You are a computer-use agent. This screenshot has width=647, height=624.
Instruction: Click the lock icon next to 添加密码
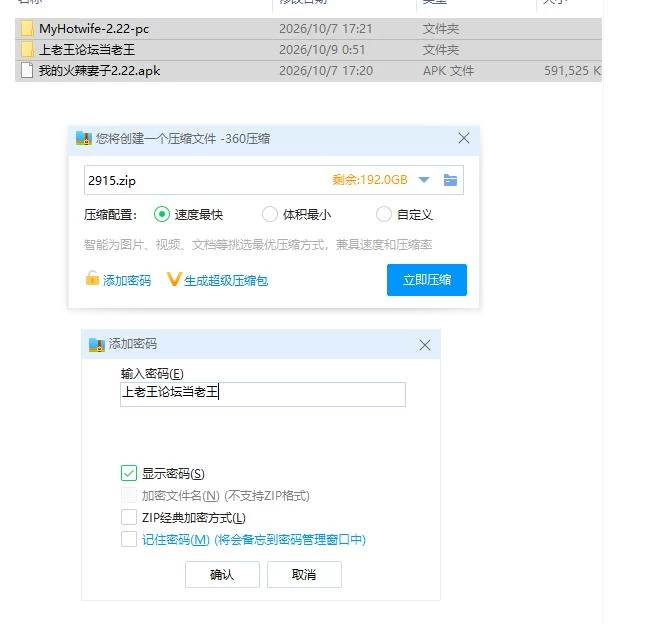(92, 279)
